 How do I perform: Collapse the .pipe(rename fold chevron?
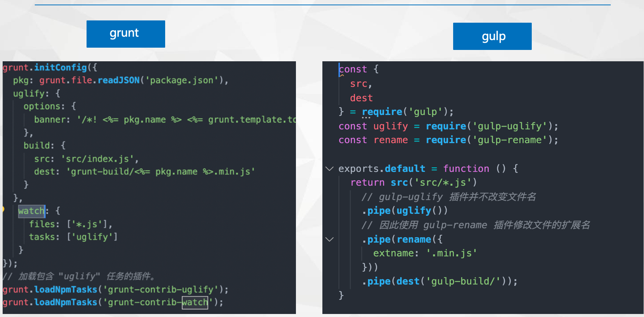point(330,239)
